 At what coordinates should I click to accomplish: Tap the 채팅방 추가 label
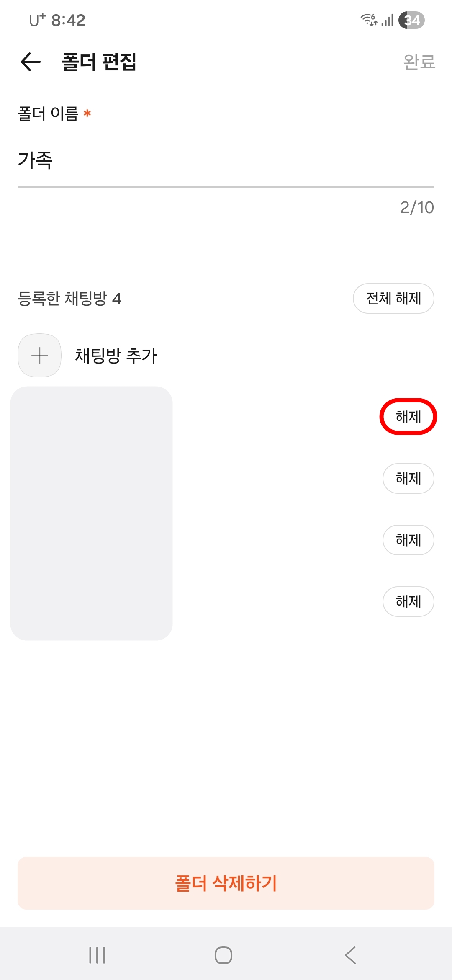[x=117, y=356]
